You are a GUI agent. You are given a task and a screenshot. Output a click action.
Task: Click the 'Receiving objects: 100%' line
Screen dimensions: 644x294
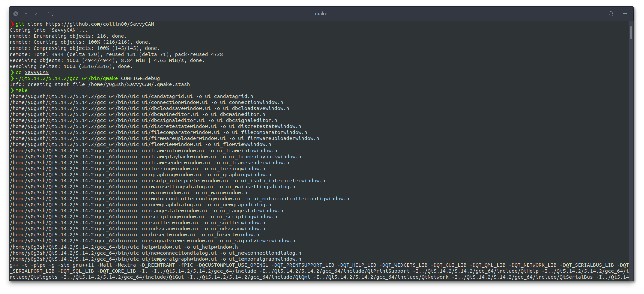click(x=107, y=60)
